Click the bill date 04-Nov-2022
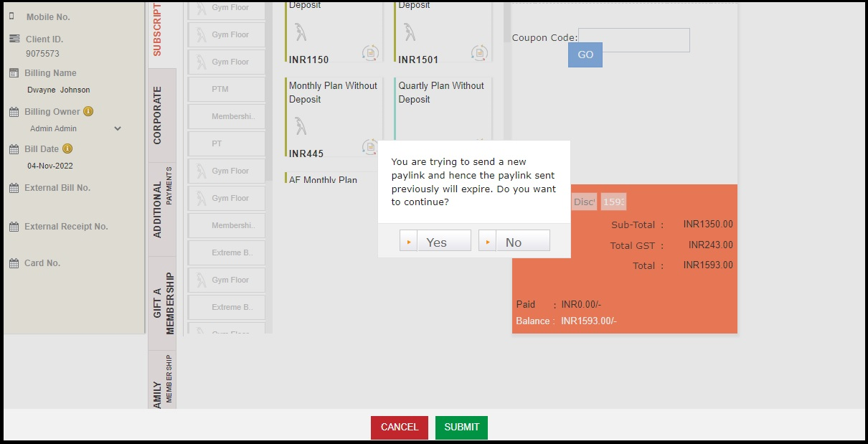 (50, 166)
